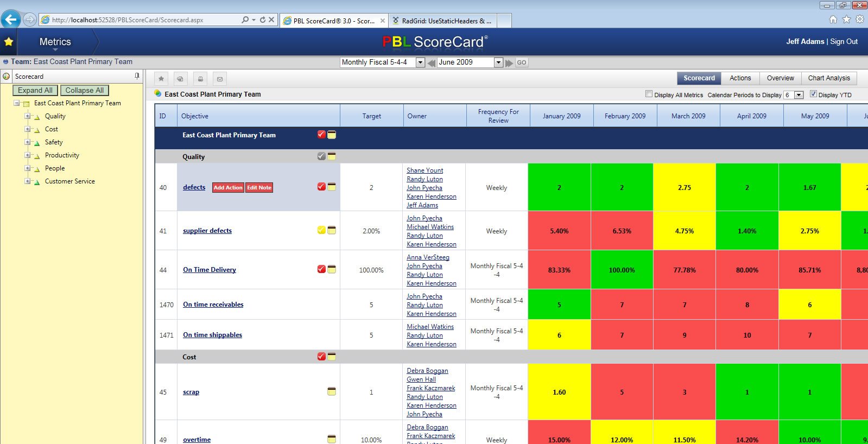
Task: Select the Customer Service tree item
Action: 70,181
